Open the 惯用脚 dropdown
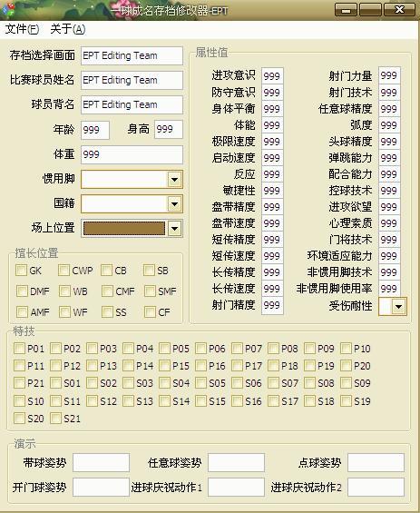The height and width of the screenshot is (513, 420). (x=132, y=179)
